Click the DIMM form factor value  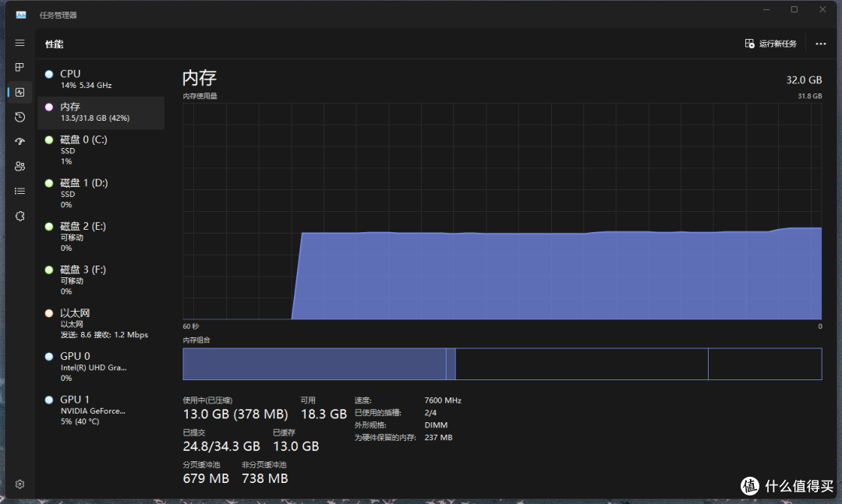[436, 425]
